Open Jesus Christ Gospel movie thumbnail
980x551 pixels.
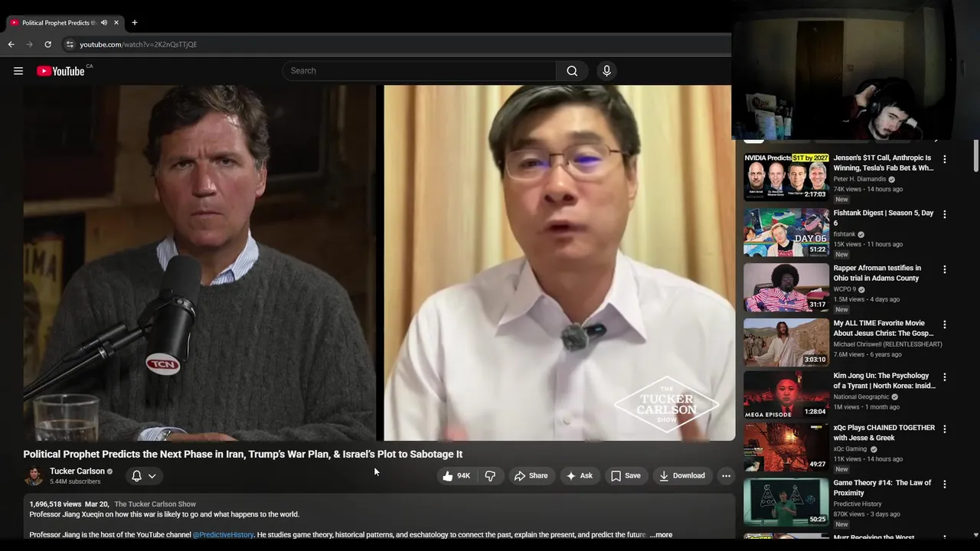point(786,342)
